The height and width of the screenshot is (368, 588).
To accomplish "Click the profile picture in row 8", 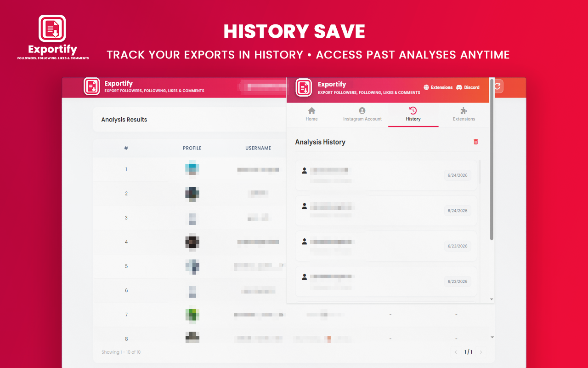I will (192, 337).
